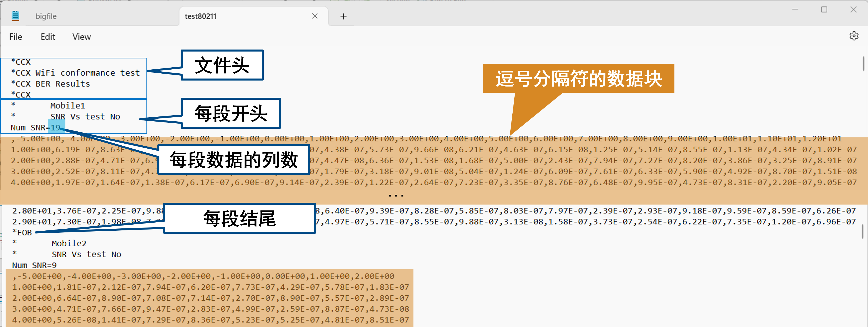
Task: Open the View menu
Action: (81, 37)
